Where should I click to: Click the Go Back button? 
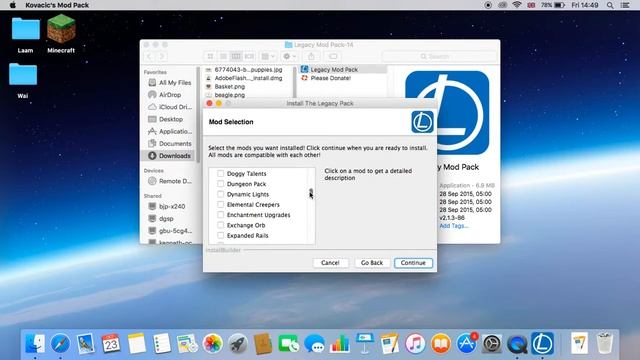click(x=372, y=263)
